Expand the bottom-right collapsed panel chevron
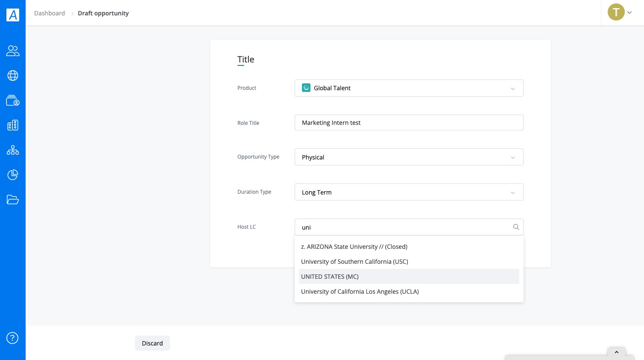Screen dimensions: 644x360 [617, 352]
